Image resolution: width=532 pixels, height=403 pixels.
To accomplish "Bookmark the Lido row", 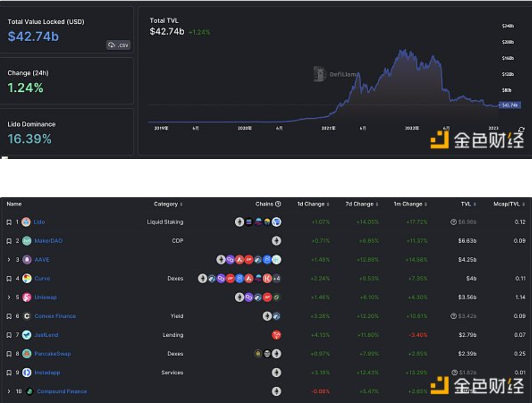I will pos(9,222).
